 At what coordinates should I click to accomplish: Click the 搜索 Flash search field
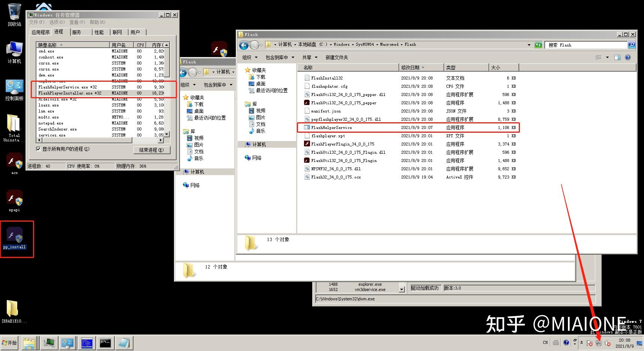coord(586,45)
